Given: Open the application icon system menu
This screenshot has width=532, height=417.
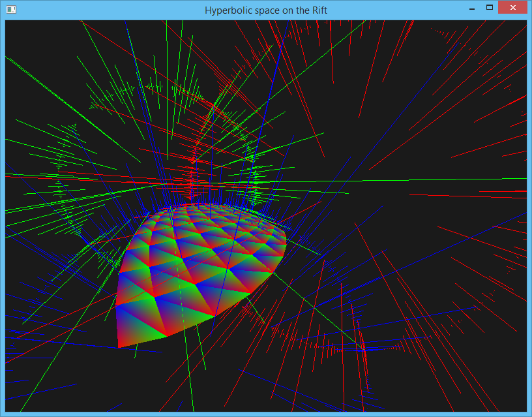Looking at the screenshot, I should tap(11, 10).
